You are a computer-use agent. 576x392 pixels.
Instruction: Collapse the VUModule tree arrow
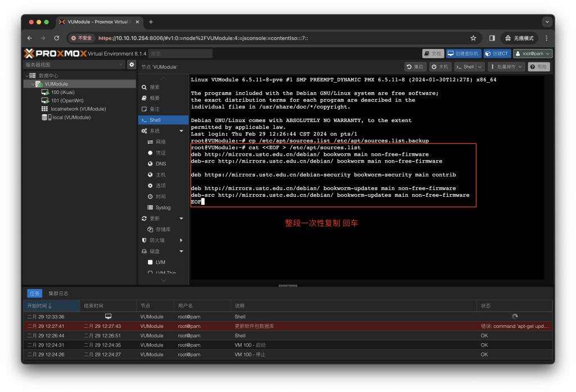pyautogui.click(x=33, y=84)
